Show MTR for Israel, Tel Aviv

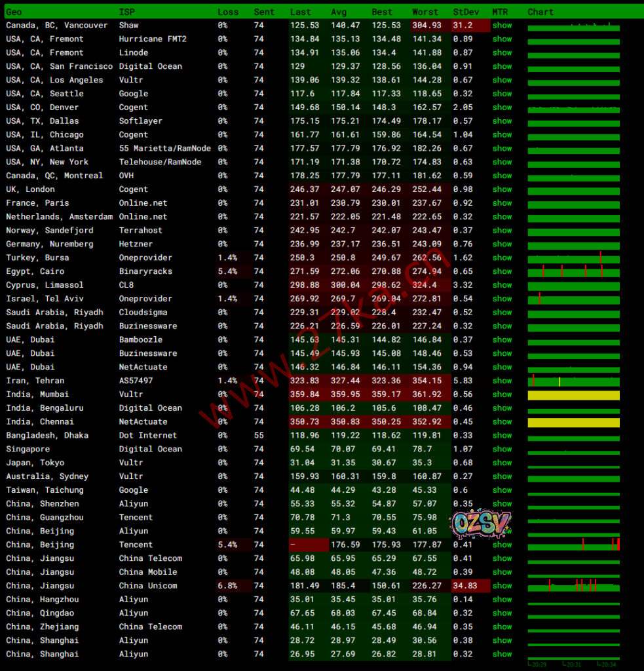pos(502,299)
